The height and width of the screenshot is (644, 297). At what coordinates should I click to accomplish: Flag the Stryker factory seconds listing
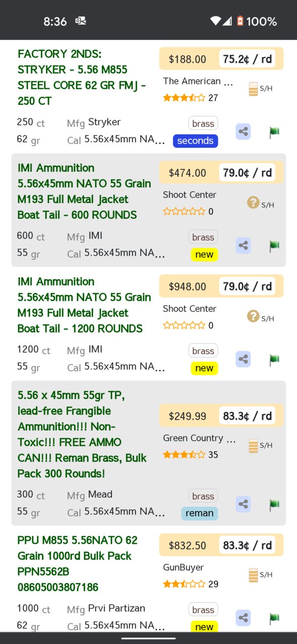pyautogui.click(x=274, y=132)
